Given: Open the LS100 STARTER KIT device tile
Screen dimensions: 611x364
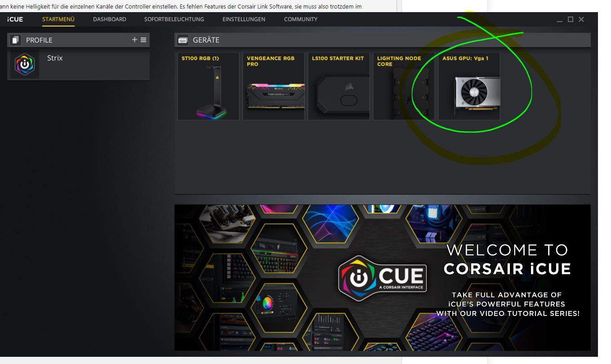Looking at the screenshot, I should 339,87.
